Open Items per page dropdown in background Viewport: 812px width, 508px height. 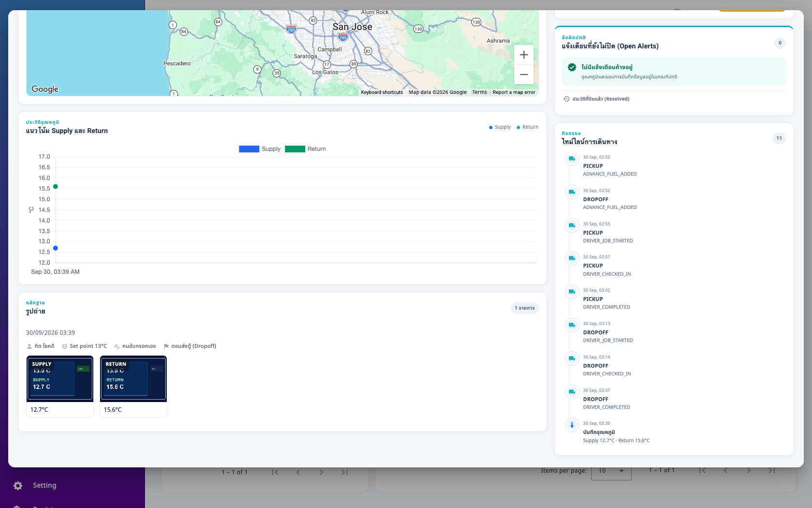tap(611, 471)
